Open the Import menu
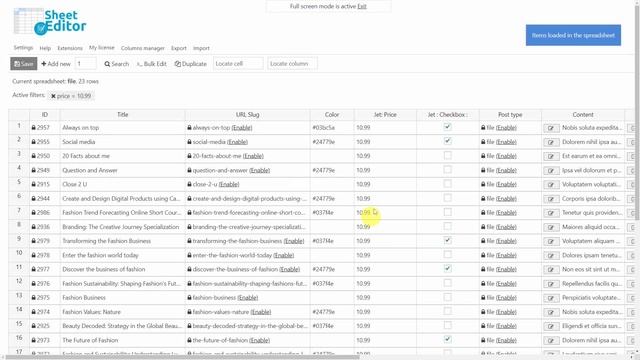 [x=201, y=48]
